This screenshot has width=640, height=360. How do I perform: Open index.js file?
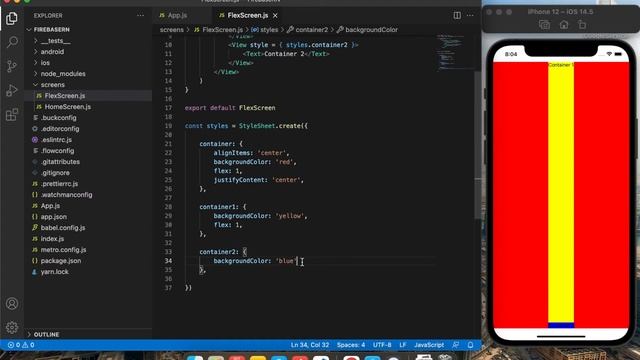pos(52,239)
